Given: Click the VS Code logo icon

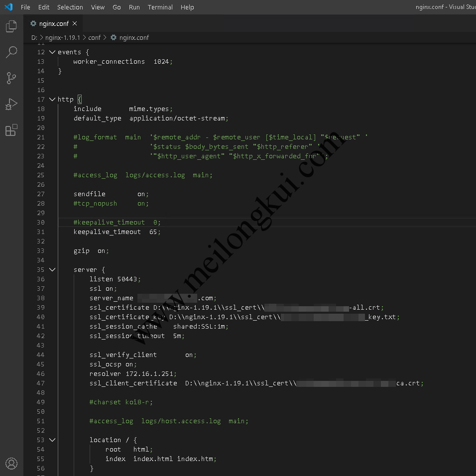Looking at the screenshot, I should click(x=8, y=7).
